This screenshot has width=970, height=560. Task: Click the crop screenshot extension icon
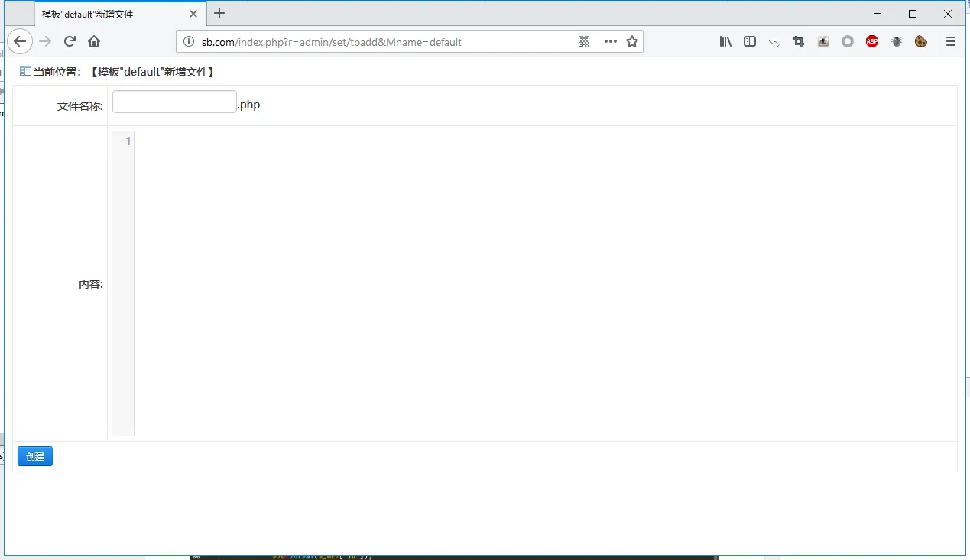click(x=799, y=42)
